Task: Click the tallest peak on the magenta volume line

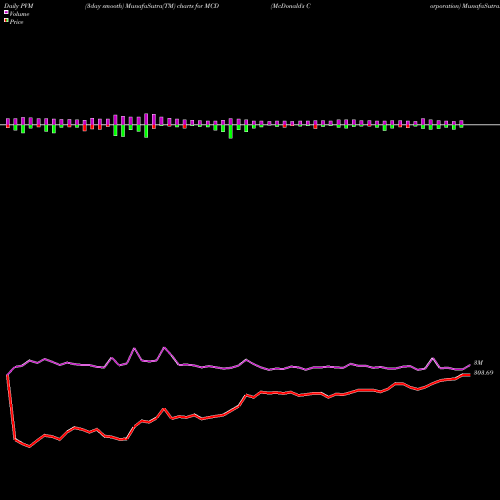Action: (164, 348)
